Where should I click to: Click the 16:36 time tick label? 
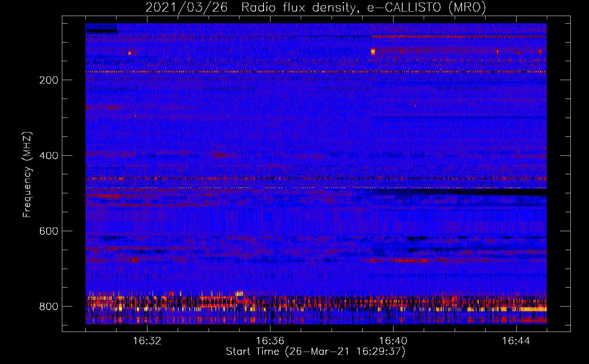click(x=270, y=341)
